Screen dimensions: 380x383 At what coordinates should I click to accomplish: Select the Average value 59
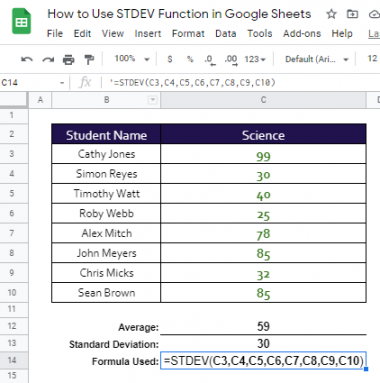(x=263, y=326)
